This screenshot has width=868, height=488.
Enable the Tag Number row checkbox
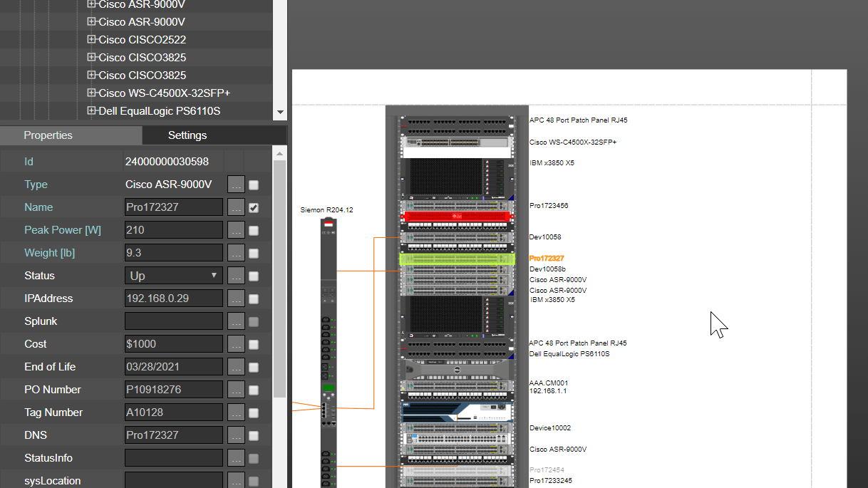click(254, 413)
